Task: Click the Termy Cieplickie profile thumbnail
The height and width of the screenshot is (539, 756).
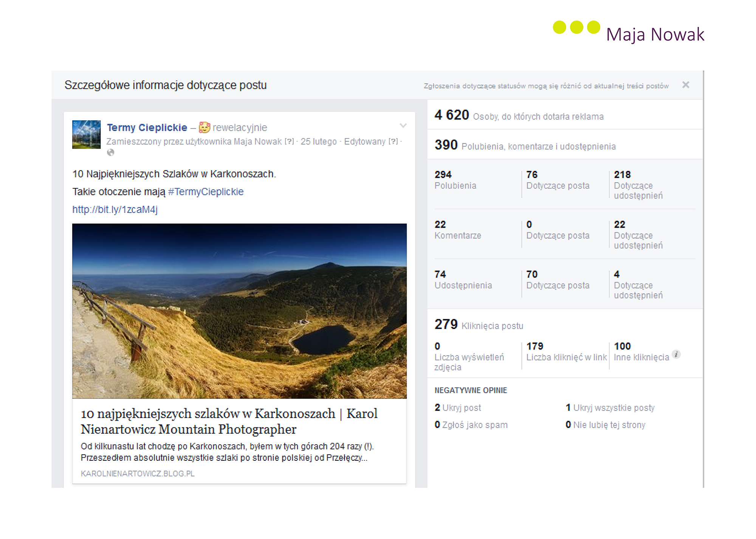Action: [86, 134]
